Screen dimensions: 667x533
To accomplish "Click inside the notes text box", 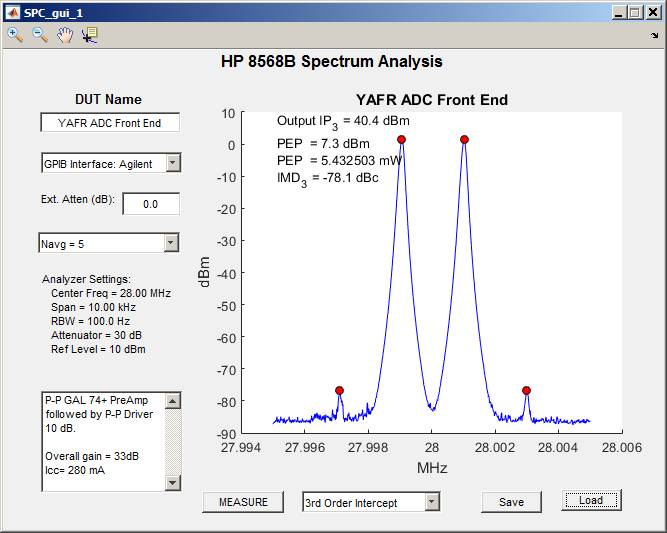I will tap(103, 442).
